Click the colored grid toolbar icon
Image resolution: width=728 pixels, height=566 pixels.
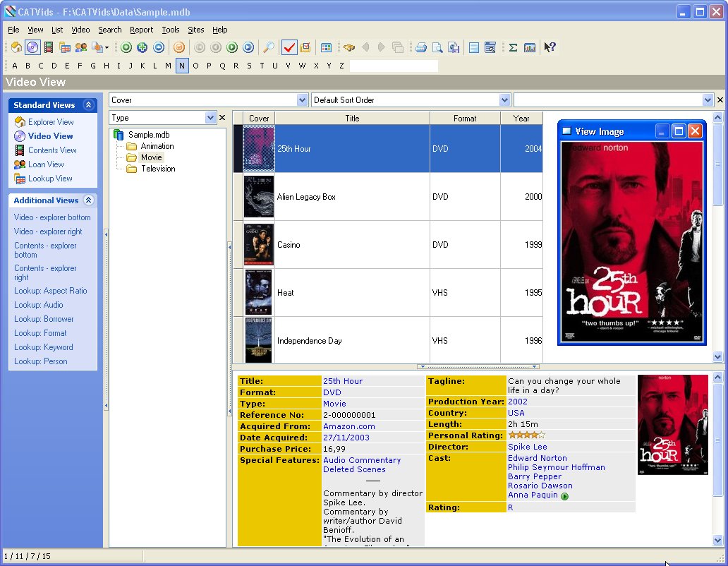[327, 47]
